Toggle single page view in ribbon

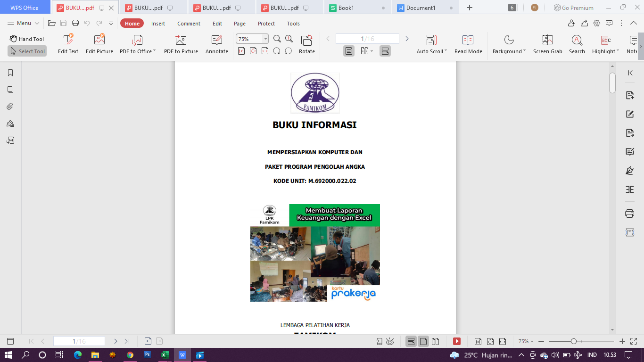click(349, 51)
